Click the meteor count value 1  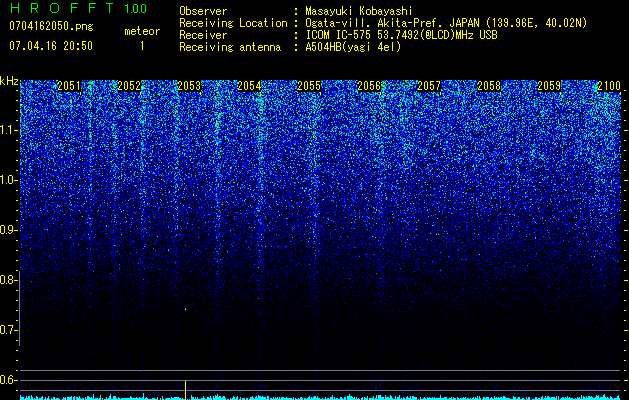click(142, 46)
